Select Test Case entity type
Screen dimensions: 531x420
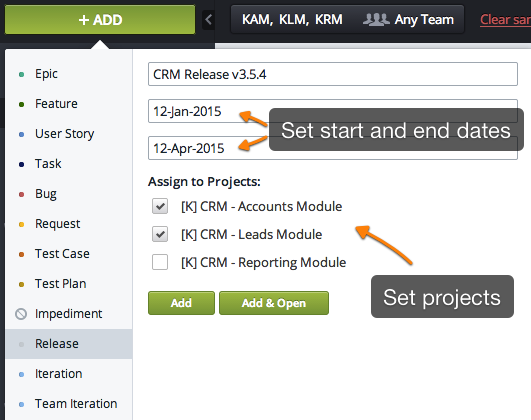click(69, 254)
